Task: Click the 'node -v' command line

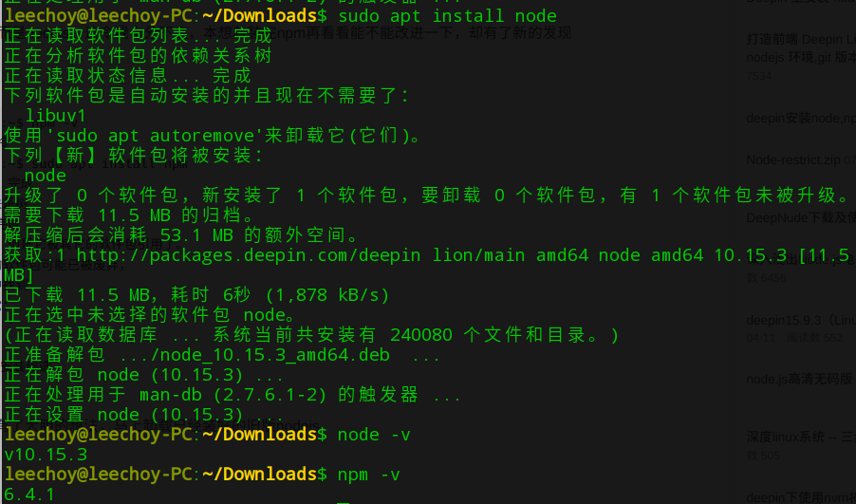Action: click(374, 435)
